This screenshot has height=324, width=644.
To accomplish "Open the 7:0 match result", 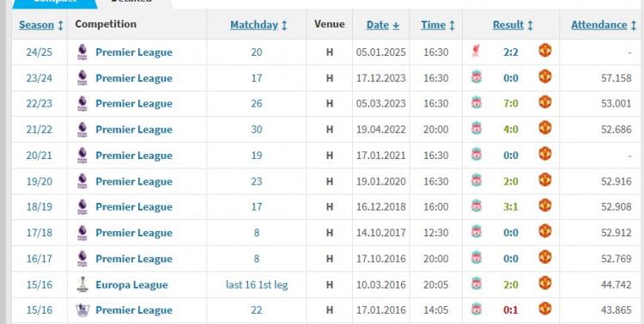I will coord(511,103).
